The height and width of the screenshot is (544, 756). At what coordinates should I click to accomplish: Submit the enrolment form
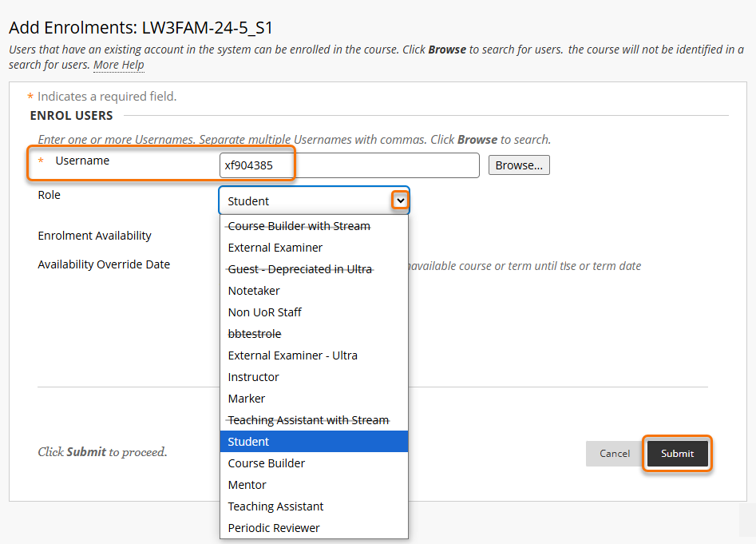[x=677, y=454]
